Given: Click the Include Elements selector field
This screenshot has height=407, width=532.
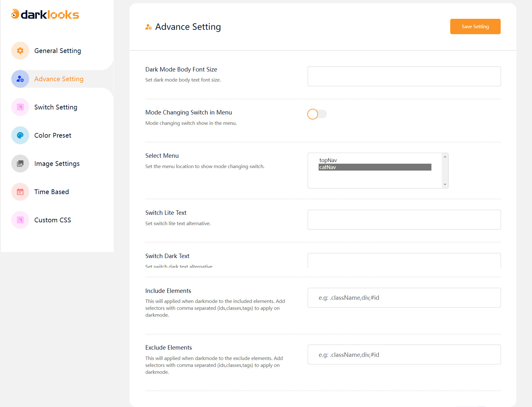Looking at the screenshot, I should coord(404,298).
